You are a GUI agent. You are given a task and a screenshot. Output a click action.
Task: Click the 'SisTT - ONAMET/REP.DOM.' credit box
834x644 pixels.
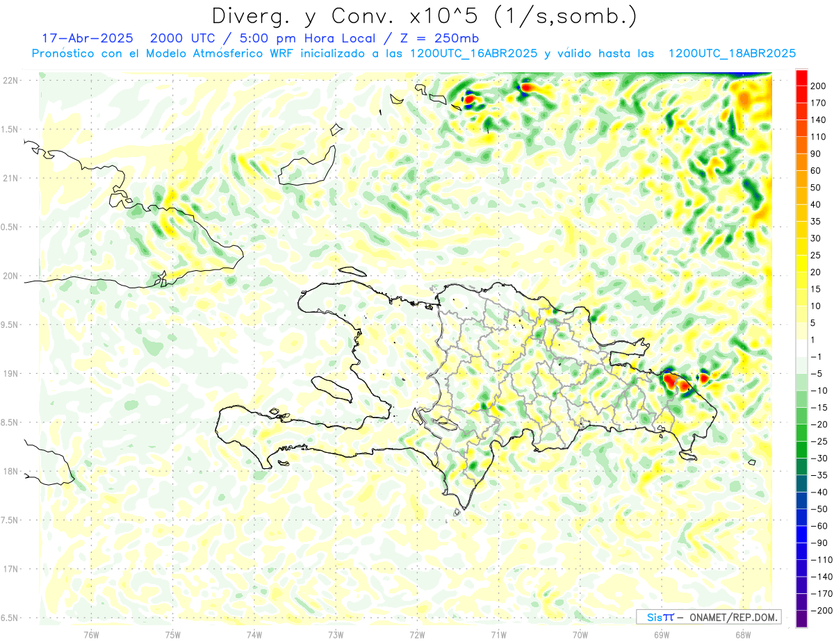[708, 617]
